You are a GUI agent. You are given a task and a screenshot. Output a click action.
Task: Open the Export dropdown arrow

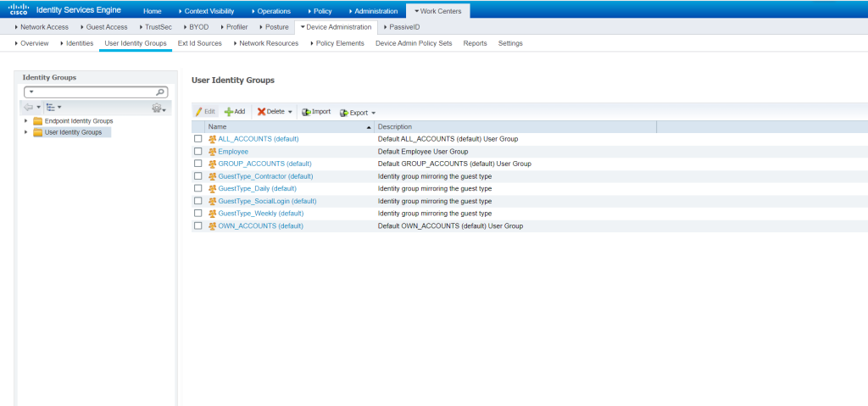tap(374, 113)
